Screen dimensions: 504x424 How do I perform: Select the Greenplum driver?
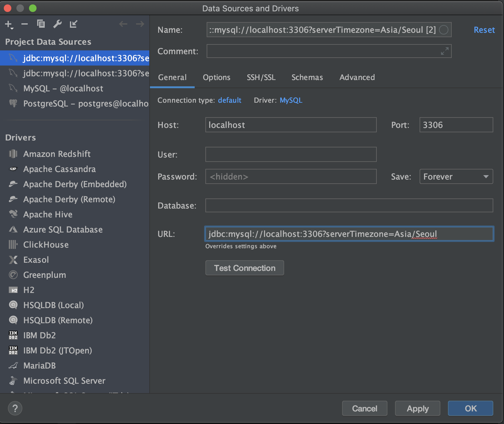pyautogui.click(x=75, y=275)
